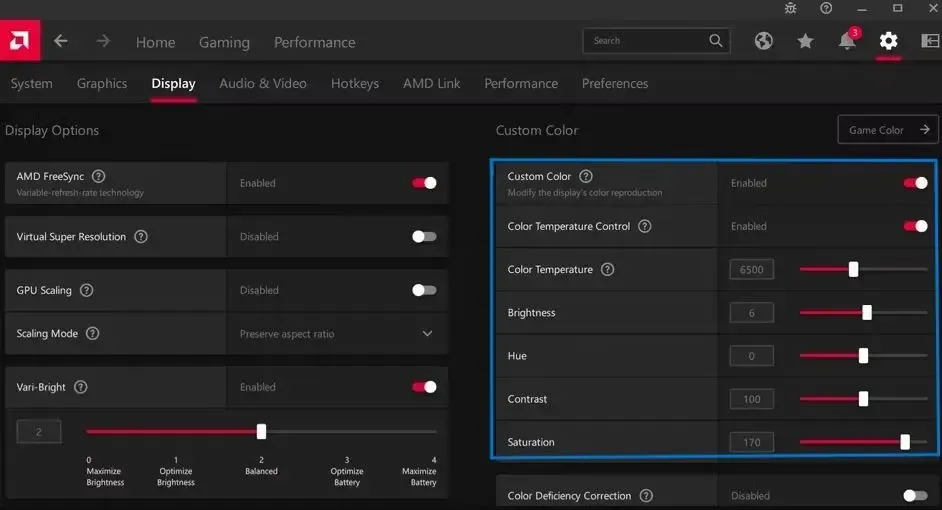942x510 pixels.
Task: Open Gaming in the top navigation
Action: pyautogui.click(x=224, y=42)
